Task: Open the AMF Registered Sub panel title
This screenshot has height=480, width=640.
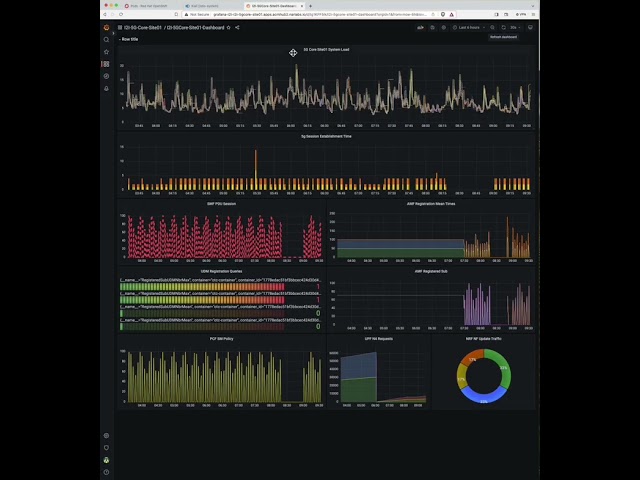Action: [x=431, y=271]
